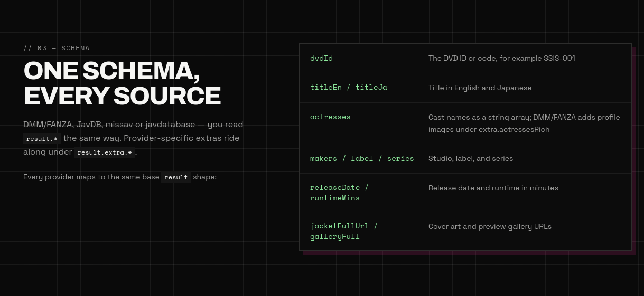644x296 pixels.
Task: Click the 'result' code chip before 'shape:'
Action: pyautogui.click(x=176, y=177)
